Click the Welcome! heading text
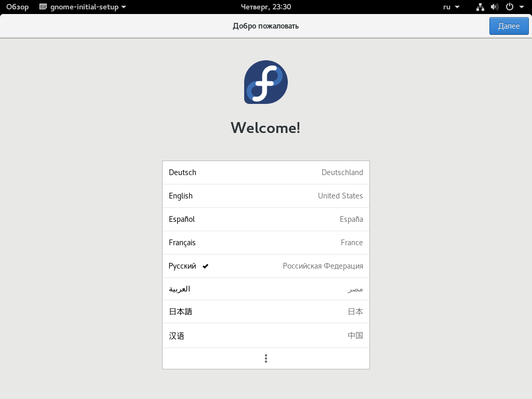 click(265, 128)
